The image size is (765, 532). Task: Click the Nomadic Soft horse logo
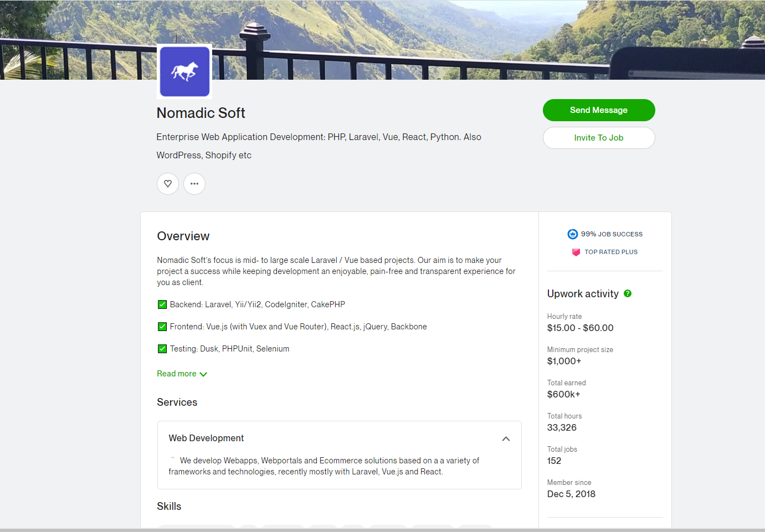(x=184, y=71)
